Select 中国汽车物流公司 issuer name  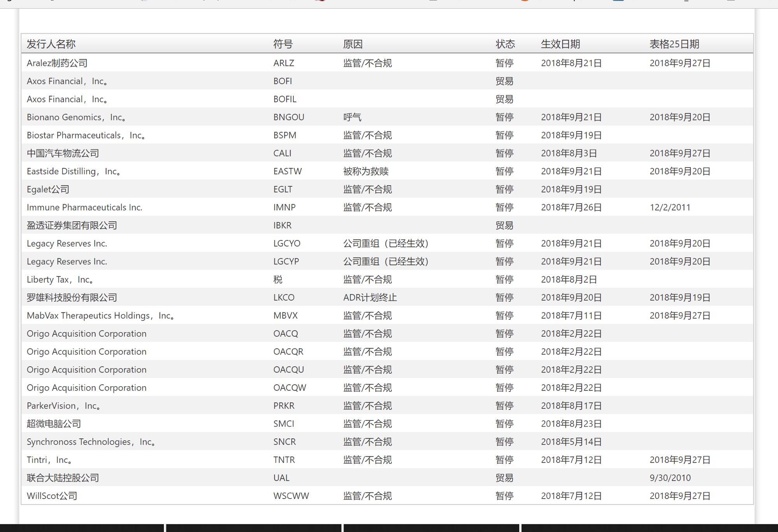point(63,153)
